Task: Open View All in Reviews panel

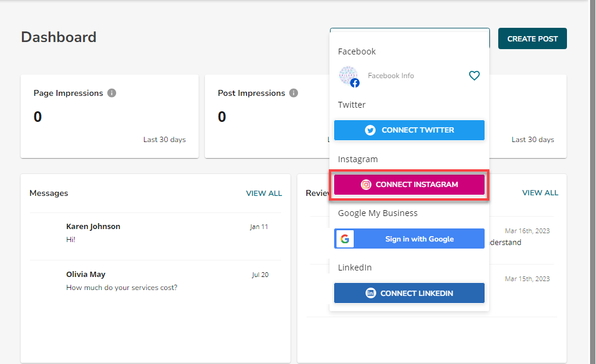Action: point(540,193)
